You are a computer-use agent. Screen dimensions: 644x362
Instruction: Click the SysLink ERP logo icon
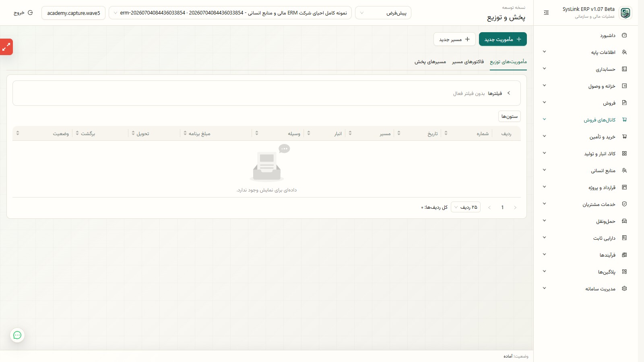(x=625, y=13)
